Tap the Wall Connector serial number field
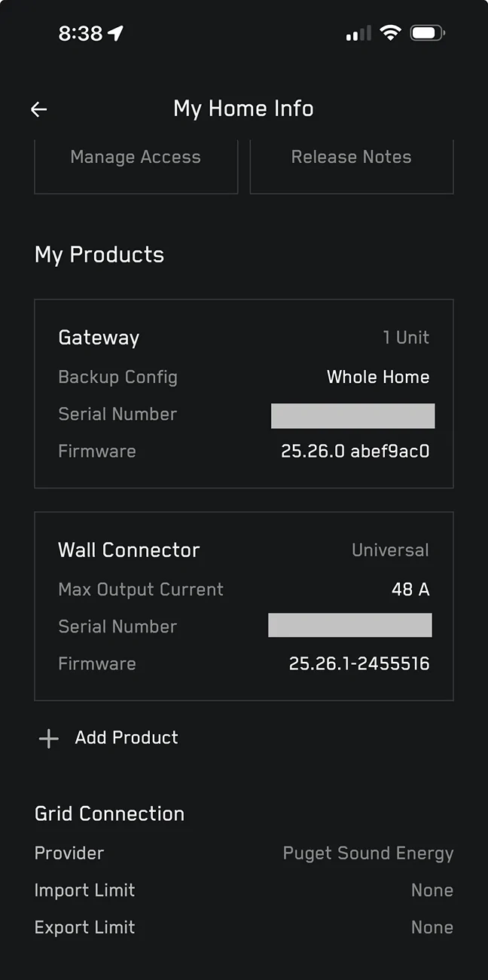 click(350, 625)
